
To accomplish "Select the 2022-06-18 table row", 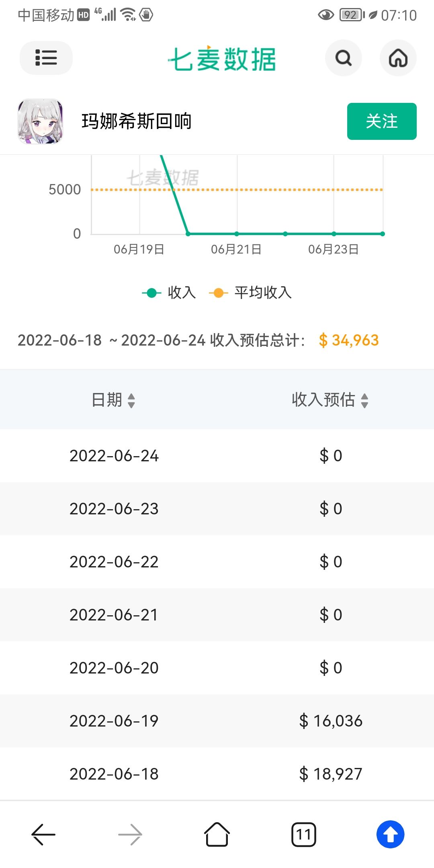I will click(x=217, y=774).
